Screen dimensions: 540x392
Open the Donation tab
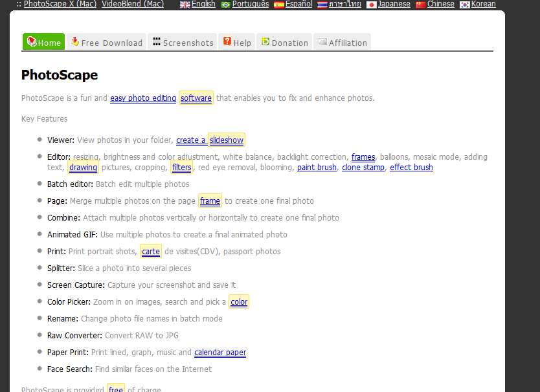[284, 41]
